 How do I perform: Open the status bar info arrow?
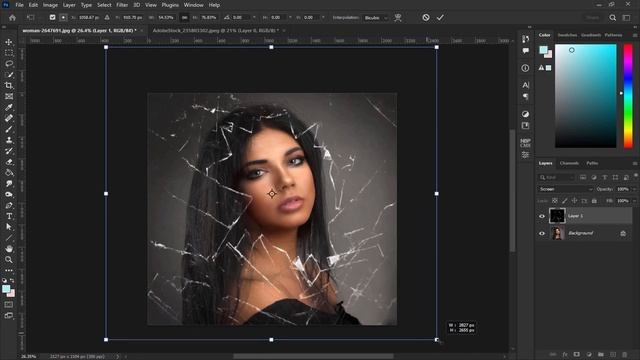pyautogui.click(x=118, y=357)
